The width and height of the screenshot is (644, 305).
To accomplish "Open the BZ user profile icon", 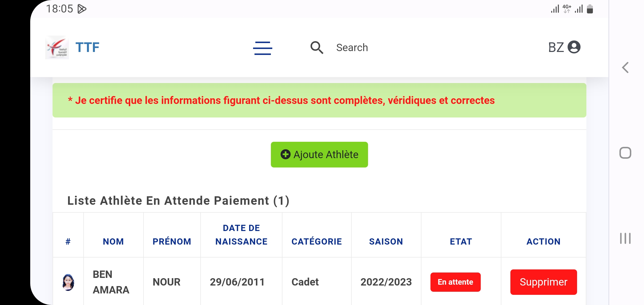I will 574,47.
